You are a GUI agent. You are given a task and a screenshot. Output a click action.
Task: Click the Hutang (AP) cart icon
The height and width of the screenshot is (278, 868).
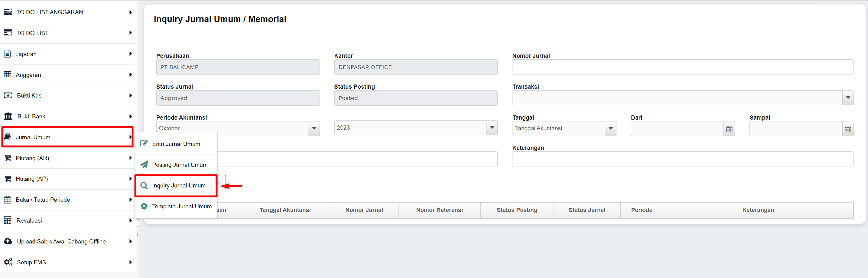8,179
